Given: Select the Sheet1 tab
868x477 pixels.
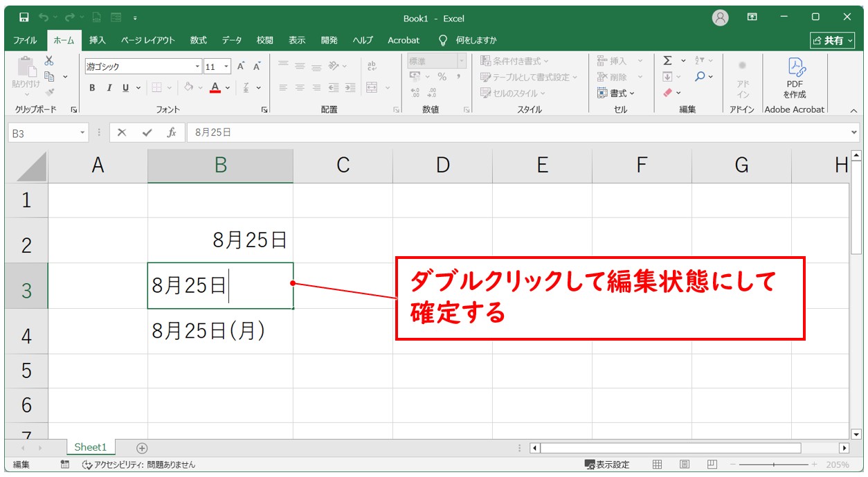Looking at the screenshot, I should pos(91,447).
